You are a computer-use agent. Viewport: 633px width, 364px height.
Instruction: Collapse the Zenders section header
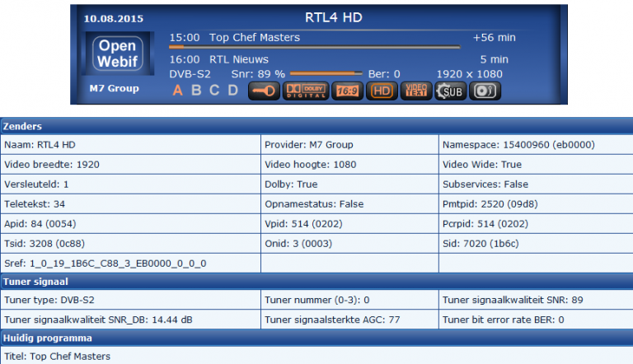[x=316, y=126]
